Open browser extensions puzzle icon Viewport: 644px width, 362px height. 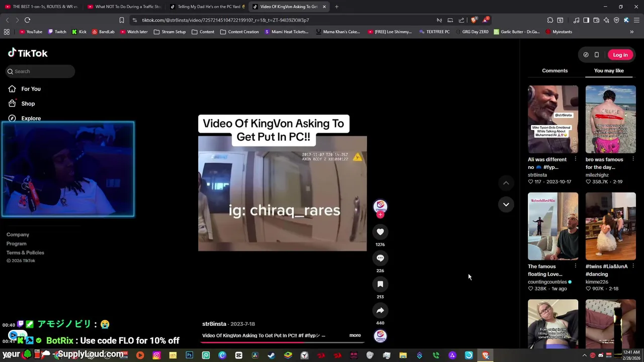550,20
